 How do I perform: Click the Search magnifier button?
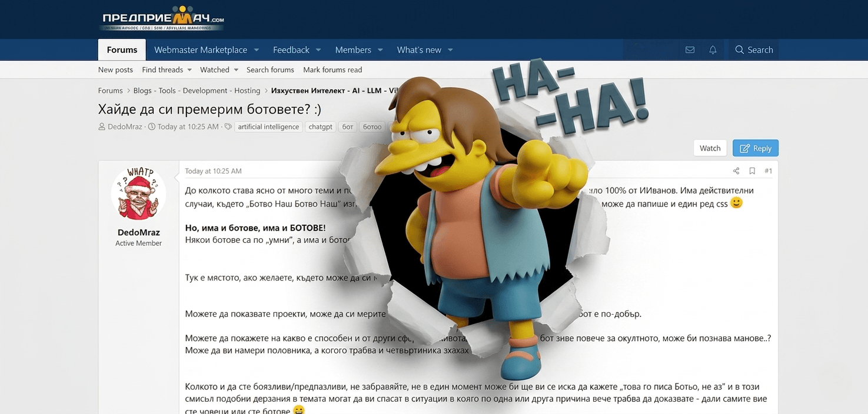point(754,50)
